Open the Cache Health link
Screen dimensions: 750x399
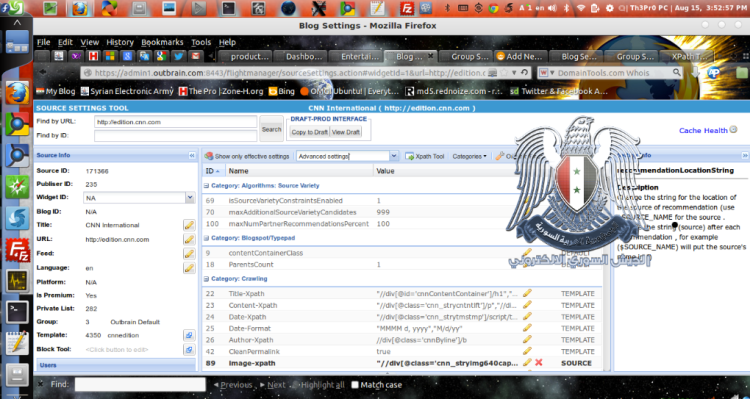[x=703, y=130]
